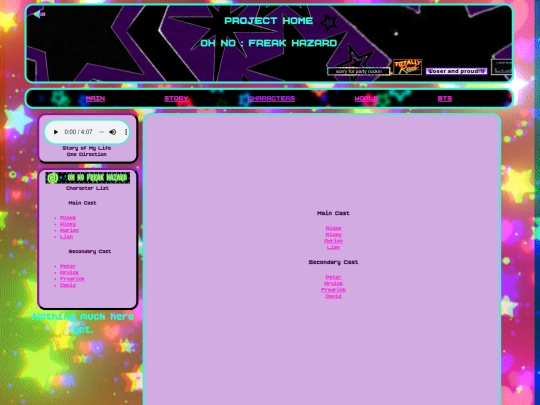Click the 'sorry for party rockin' badge
This screenshot has height=405, width=540.
coord(359,71)
